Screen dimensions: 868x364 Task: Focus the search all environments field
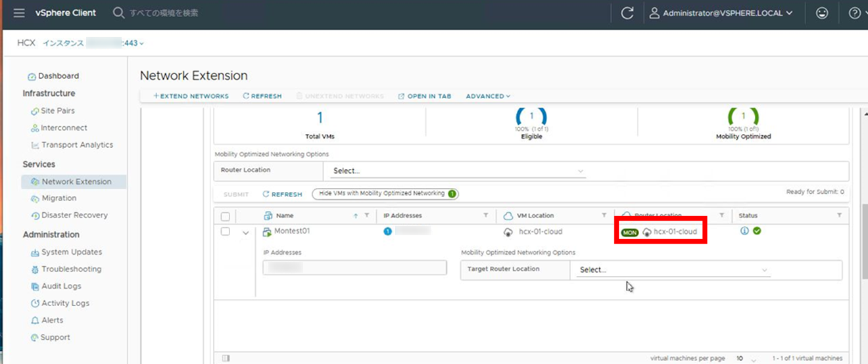tap(164, 12)
